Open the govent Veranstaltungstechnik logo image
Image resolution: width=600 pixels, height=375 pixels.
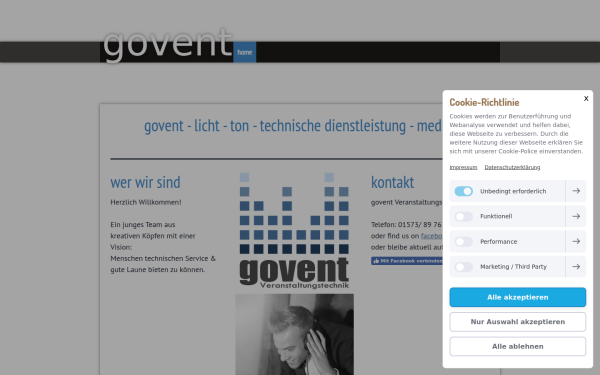294,231
